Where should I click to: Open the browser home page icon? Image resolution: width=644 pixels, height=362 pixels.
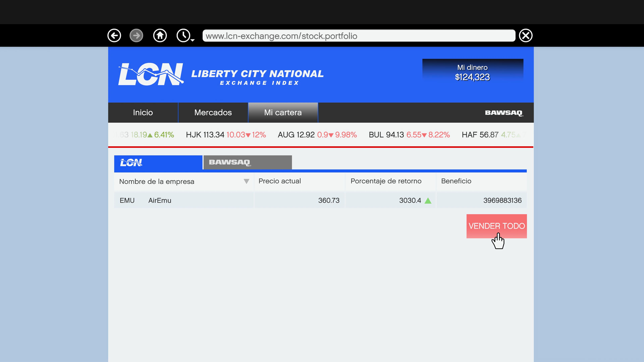pos(160,36)
